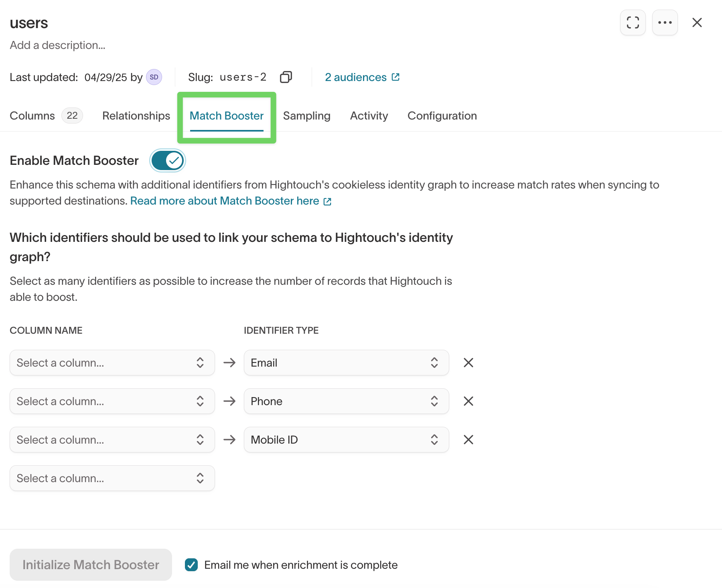Open the three-dot more options menu
Screen dimensions: 722x588
[665, 22]
